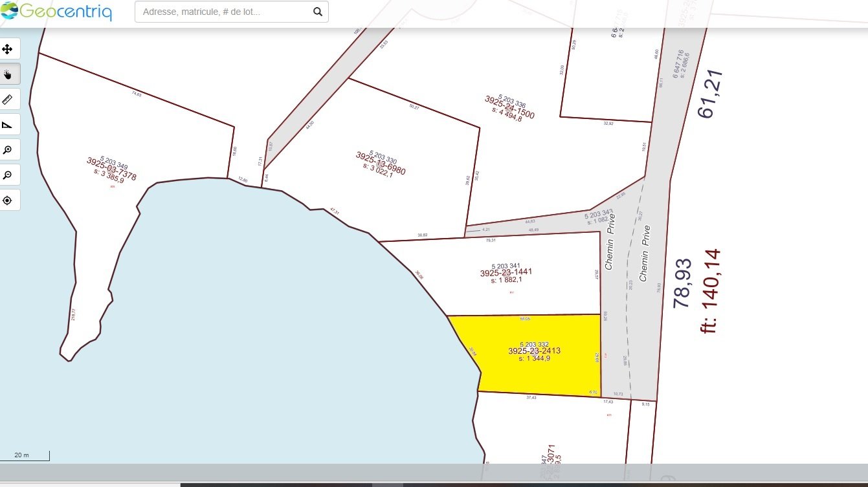The width and height of the screenshot is (868, 487).
Task: Click the red 'ft: 140,14' label
Action: click(710, 291)
